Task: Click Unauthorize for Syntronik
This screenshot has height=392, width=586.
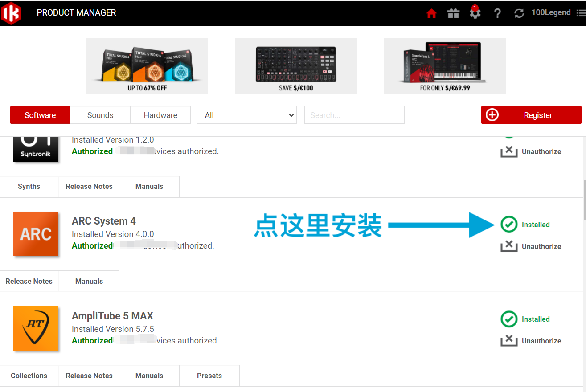Action: [x=541, y=151]
